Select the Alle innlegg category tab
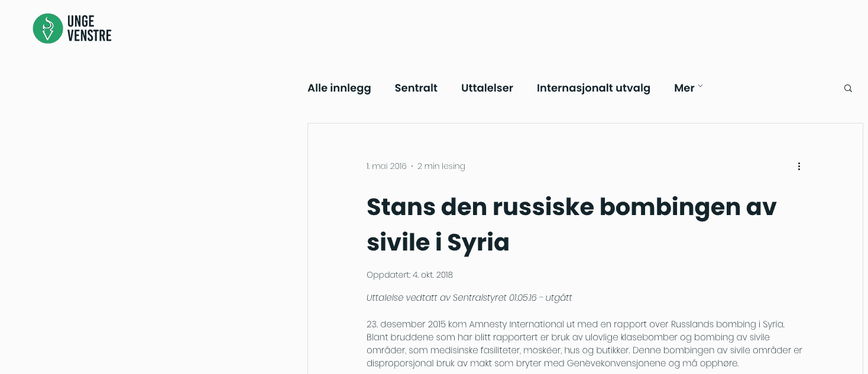This screenshot has width=868, height=374. pos(339,88)
